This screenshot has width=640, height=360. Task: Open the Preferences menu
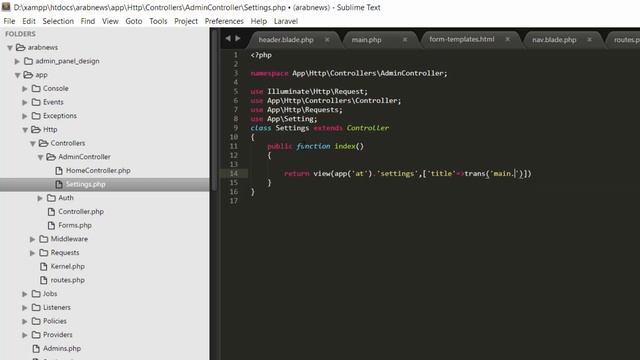pos(224,21)
